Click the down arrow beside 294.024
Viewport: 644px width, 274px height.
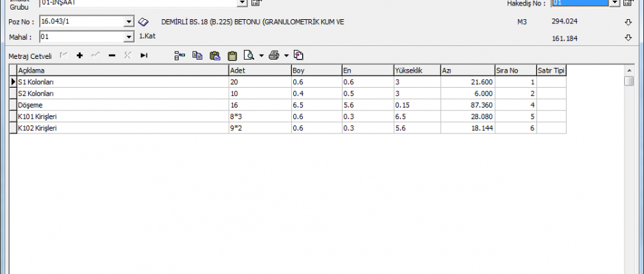628,22
